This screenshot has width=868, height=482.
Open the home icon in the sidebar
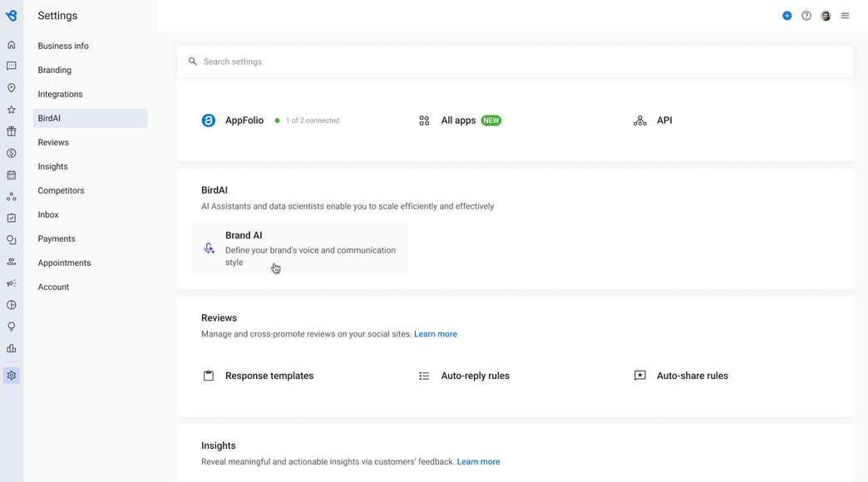(x=11, y=45)
